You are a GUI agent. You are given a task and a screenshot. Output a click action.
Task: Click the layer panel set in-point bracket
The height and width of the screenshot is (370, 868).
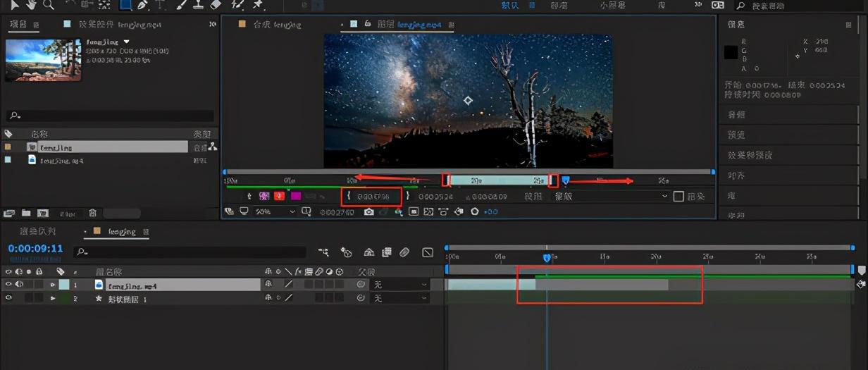click(349, 196)
